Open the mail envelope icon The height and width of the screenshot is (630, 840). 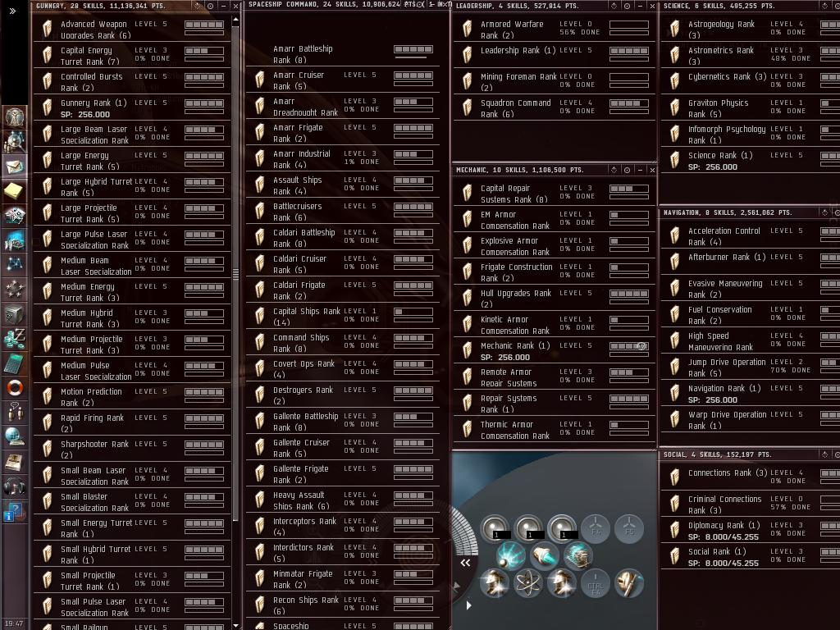click(15, 166)
